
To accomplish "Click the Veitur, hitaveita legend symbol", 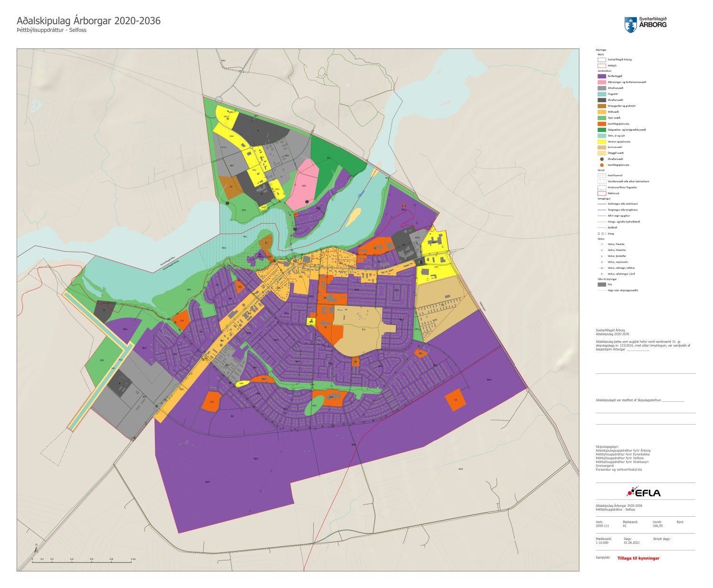I will 602,250.
